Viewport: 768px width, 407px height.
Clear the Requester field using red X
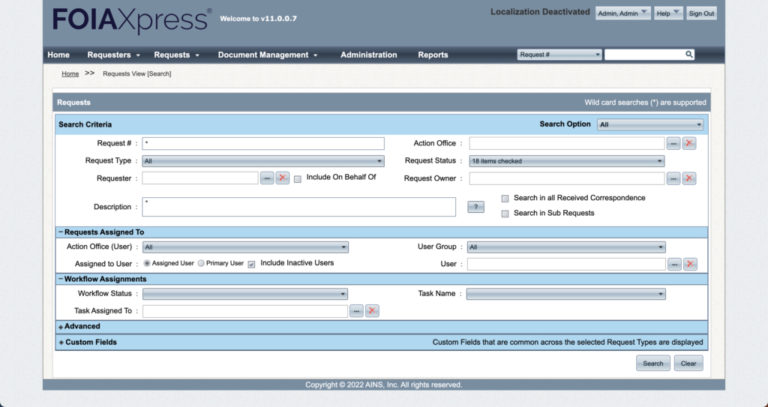point(282,178)
